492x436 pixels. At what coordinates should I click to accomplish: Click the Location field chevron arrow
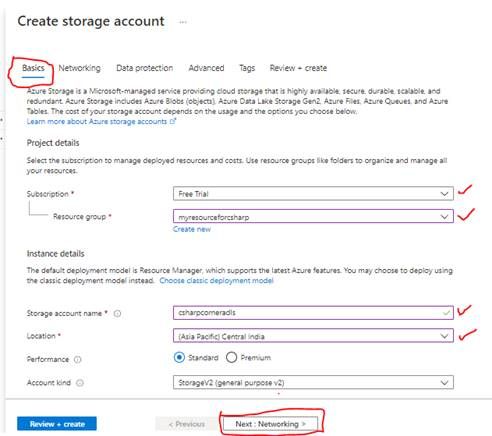[x=444, y=336]
